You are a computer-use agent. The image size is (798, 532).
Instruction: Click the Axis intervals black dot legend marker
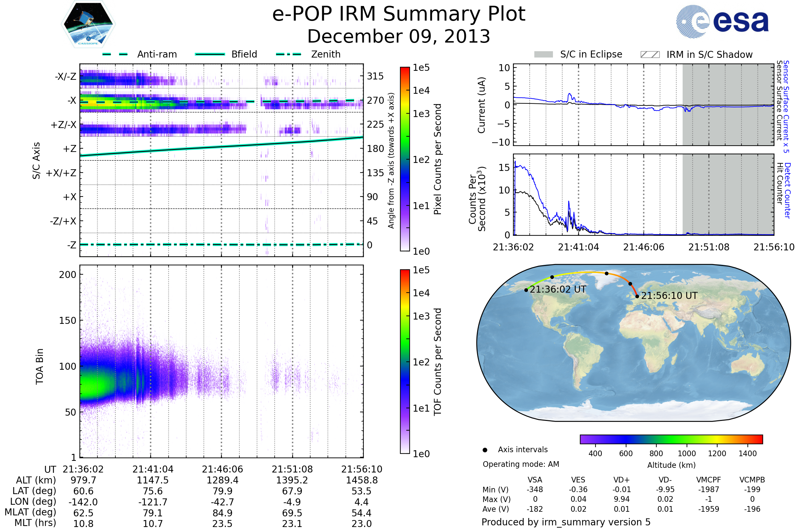[x=485, y=450]
